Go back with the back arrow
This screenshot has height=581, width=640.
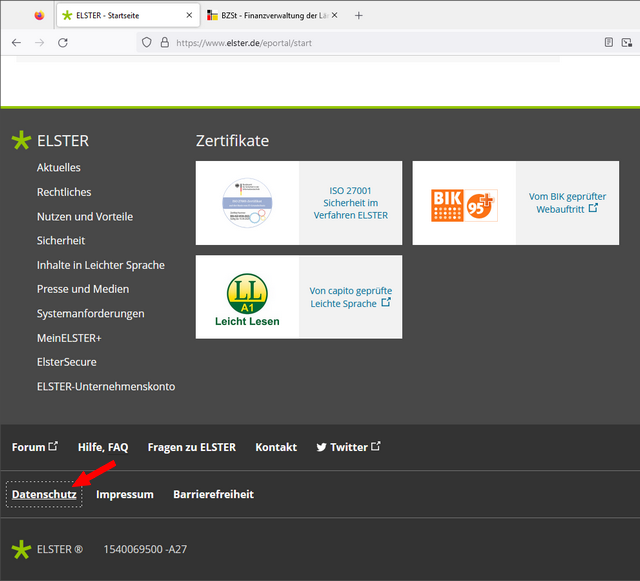coord(16,42)
